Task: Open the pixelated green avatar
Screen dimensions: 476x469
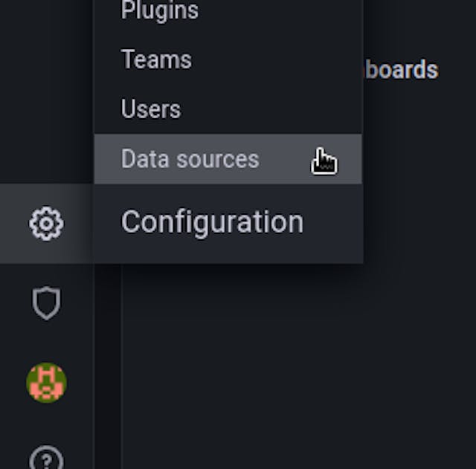Action: pyautogui.click(x=46, y=383)
